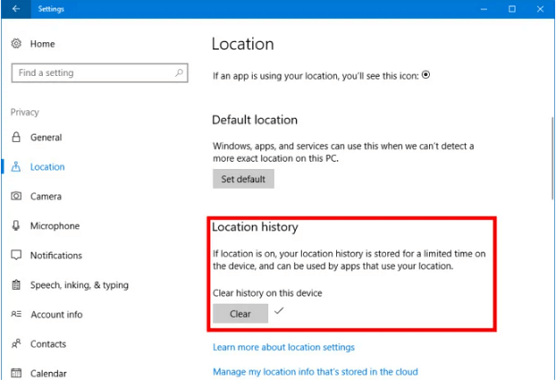Screen dimensions: 556x380
Task: Click the Account info icon
Action: tap(16, 314)
